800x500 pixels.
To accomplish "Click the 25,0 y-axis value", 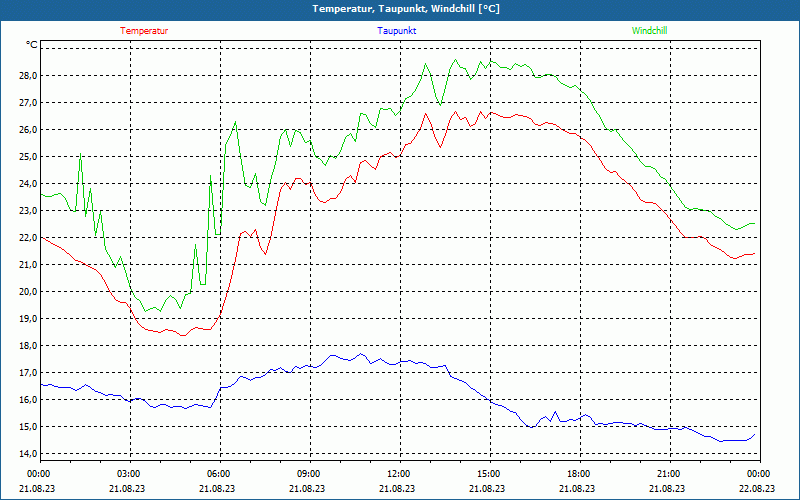I will [x=28, y=157].
